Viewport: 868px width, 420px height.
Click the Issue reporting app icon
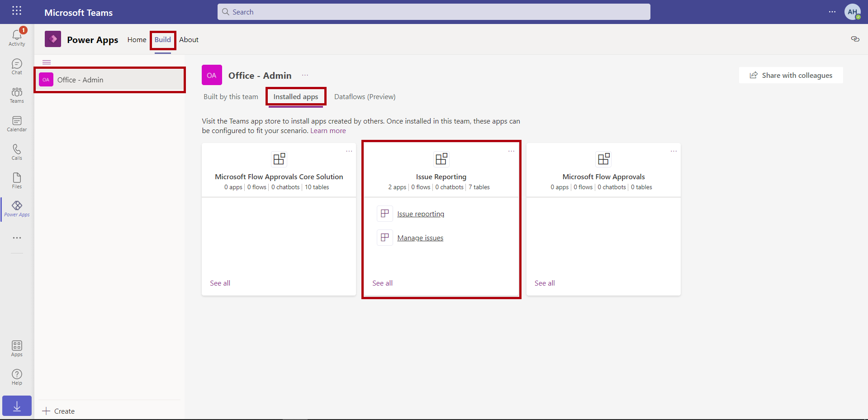click(x=385, y=214)
